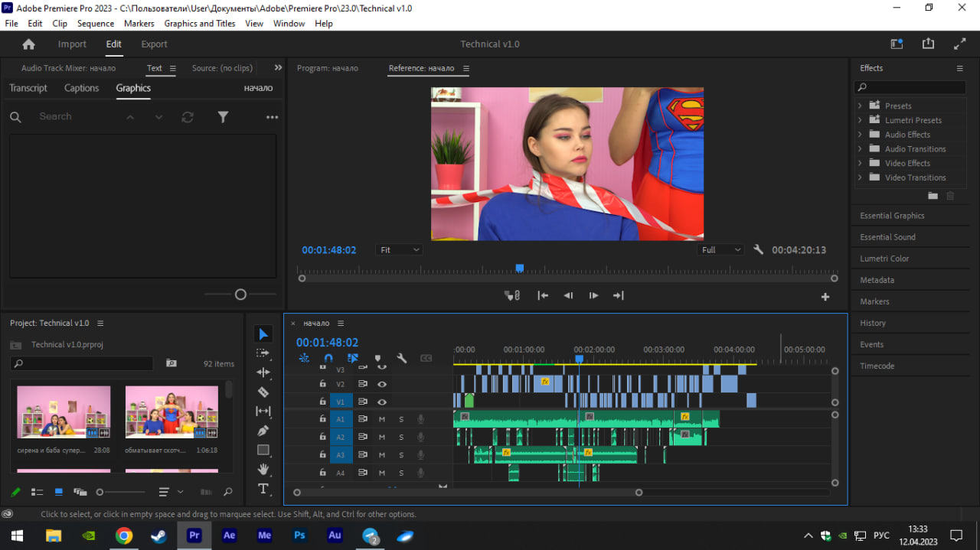Select the Hand tool
Viewport: 980px width, 550px height.
[263, 469]
